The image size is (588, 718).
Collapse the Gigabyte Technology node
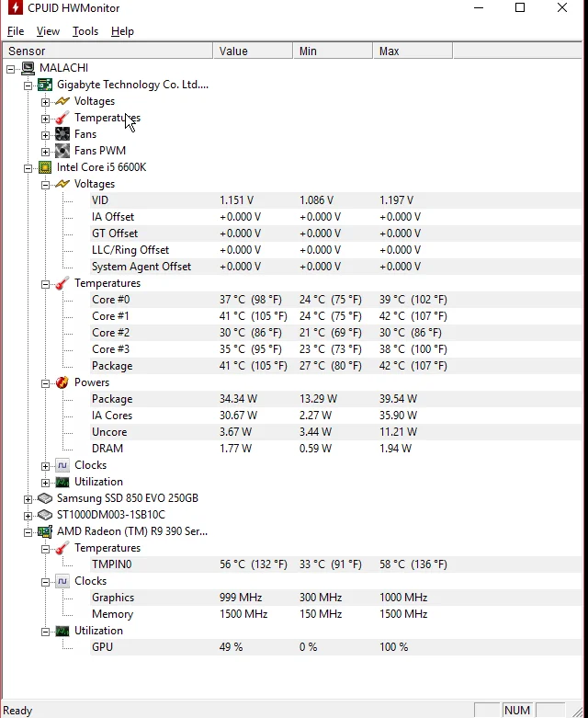[x=28, y=85]
